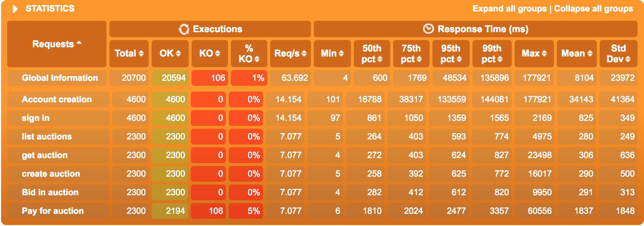Click Expand all groups link

[x=509, y=9]
